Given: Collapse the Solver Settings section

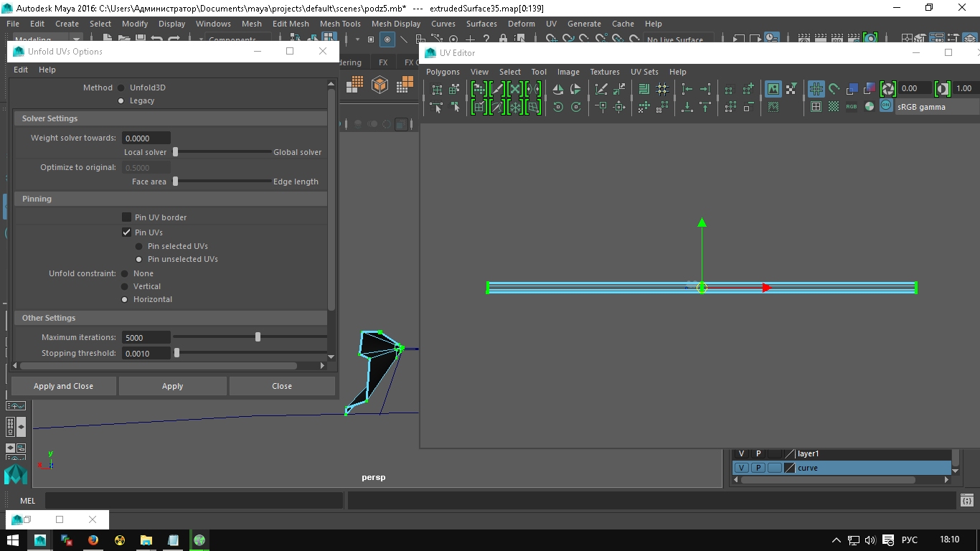Looking at the screenshot, I should pyautogui.click(x=50, y=118).
